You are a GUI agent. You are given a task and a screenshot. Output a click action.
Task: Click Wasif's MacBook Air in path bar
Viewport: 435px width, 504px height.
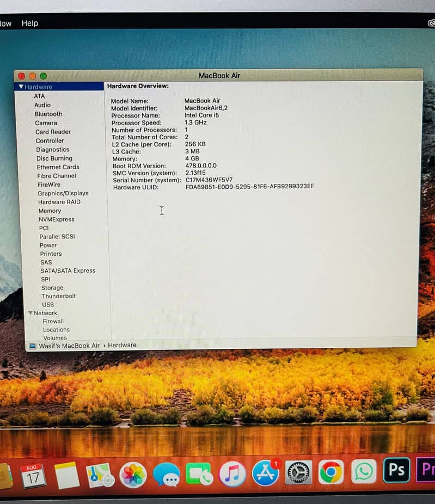69,346
